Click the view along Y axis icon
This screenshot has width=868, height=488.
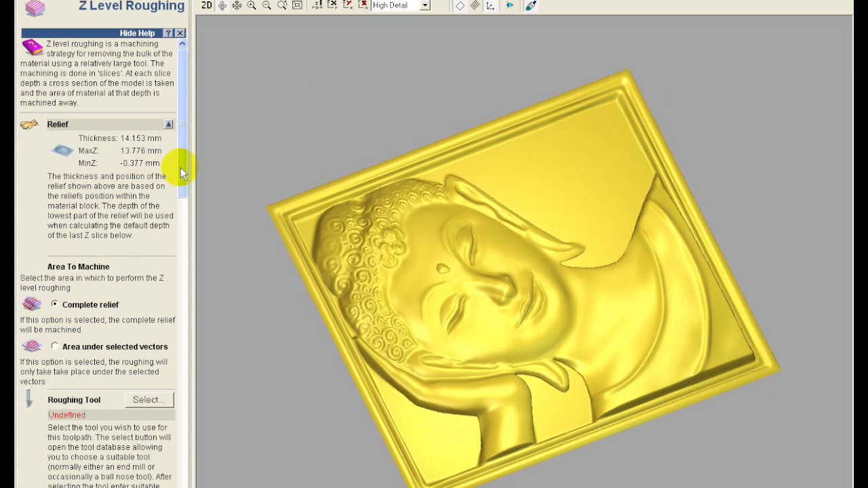[x=347, y=5]
